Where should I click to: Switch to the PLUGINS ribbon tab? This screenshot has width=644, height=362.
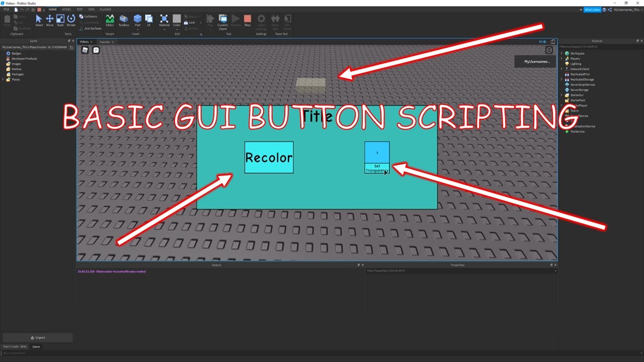click(106, 10)
